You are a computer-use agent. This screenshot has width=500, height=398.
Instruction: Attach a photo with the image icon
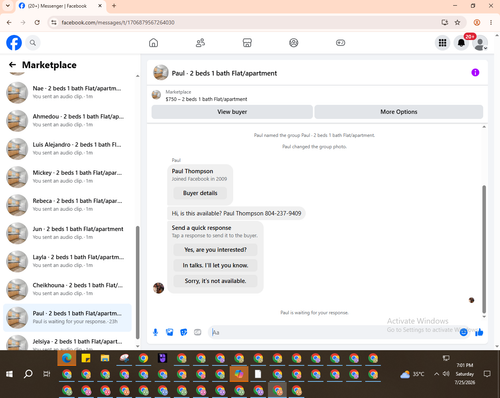pos(170,332)
